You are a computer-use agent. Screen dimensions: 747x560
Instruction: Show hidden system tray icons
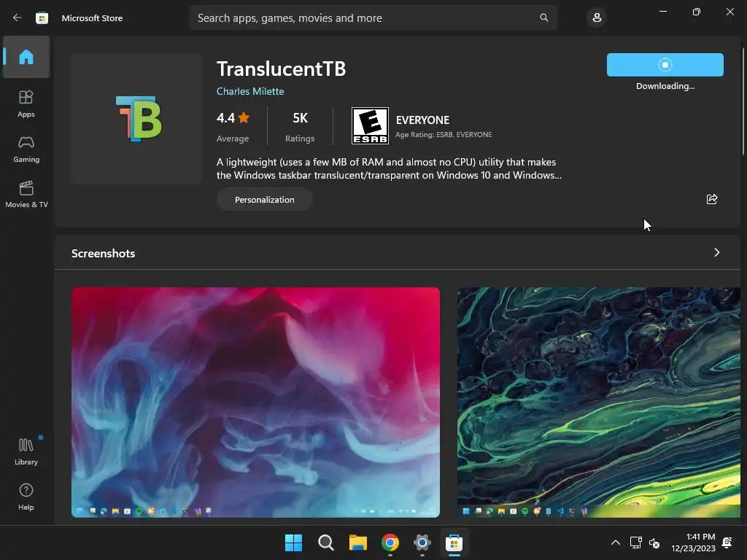[616, 542]
